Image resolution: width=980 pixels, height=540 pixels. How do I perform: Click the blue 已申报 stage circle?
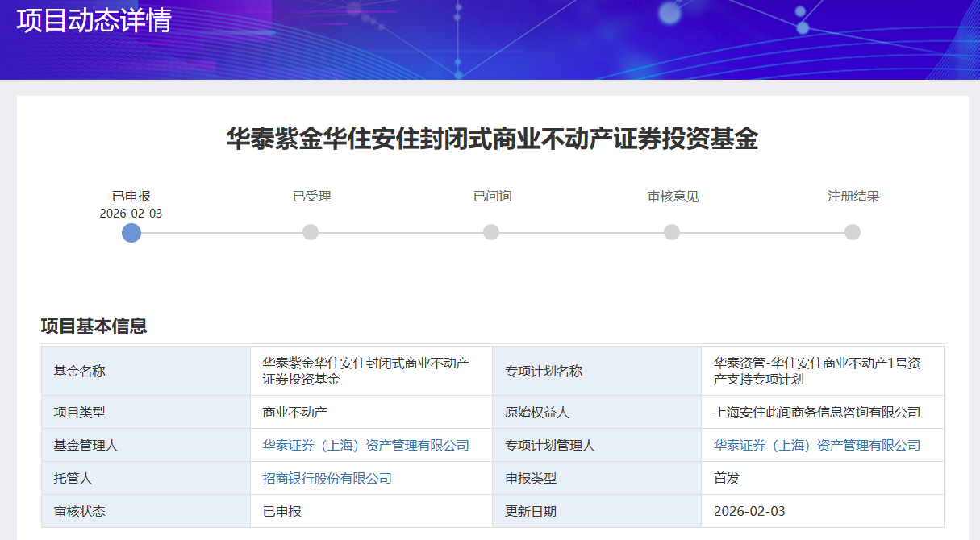pos(131,233)
